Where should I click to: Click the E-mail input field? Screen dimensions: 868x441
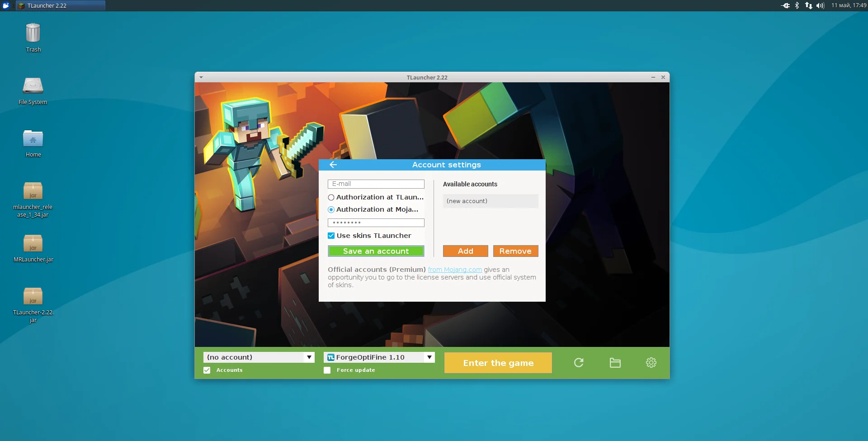point(376,184)
